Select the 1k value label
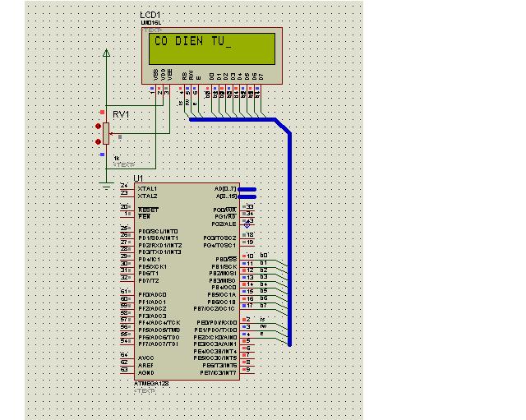Screen dimensions: 526x420 coord(117,158)
